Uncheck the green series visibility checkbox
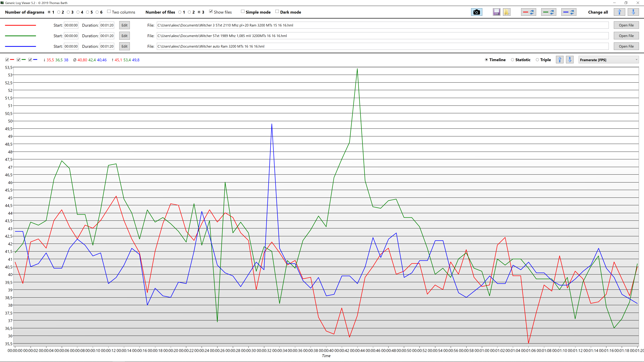The width and height of the screenshot is (644, 362). (x=18, y=60)
